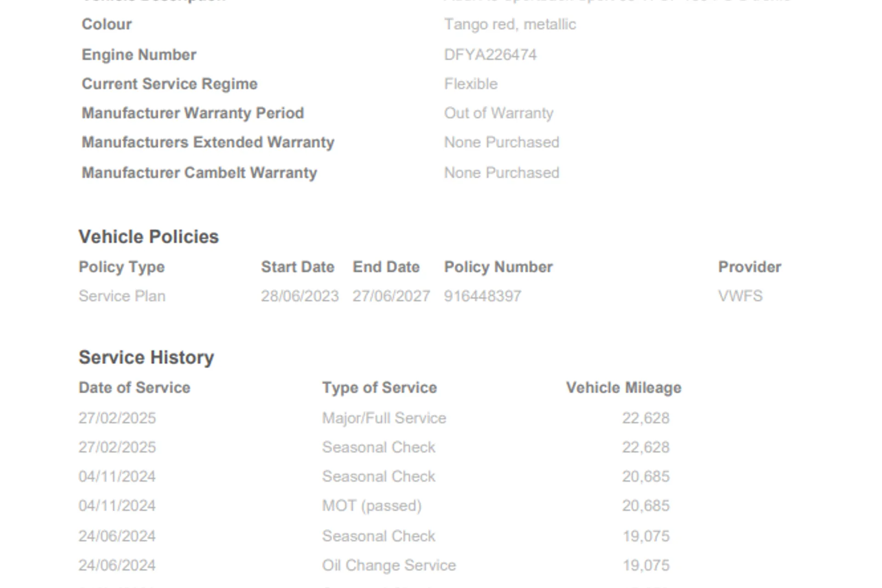Click the Service Plan policy type
Viewport: 882px width, 588px height.
[x=122, y=296]
